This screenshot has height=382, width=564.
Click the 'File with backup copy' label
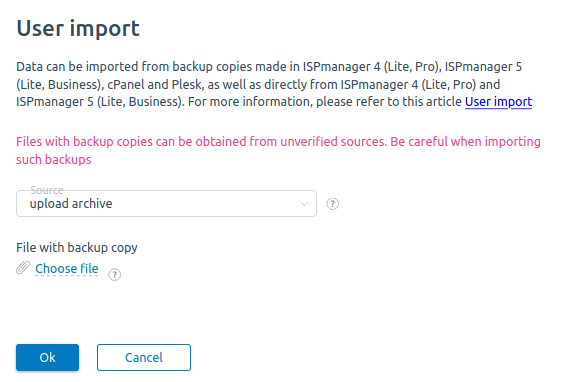click(x=77, y=247)
